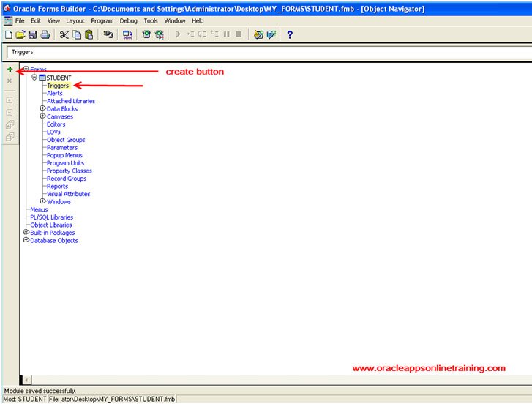Select the Editors tree node
This screenshot has height=404, width=532.
[56, 124]
